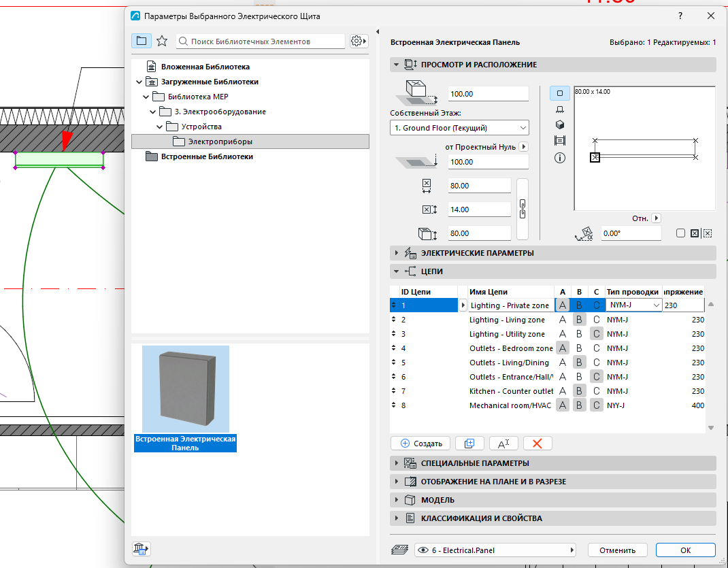Delete the selected circuit with red X

[x=537, y=443]
